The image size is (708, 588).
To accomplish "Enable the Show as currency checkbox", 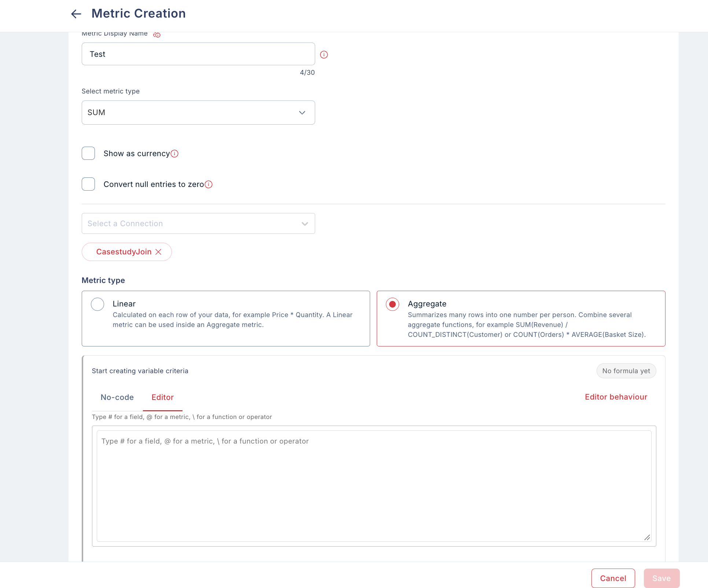I will click(x=88, y=153).
